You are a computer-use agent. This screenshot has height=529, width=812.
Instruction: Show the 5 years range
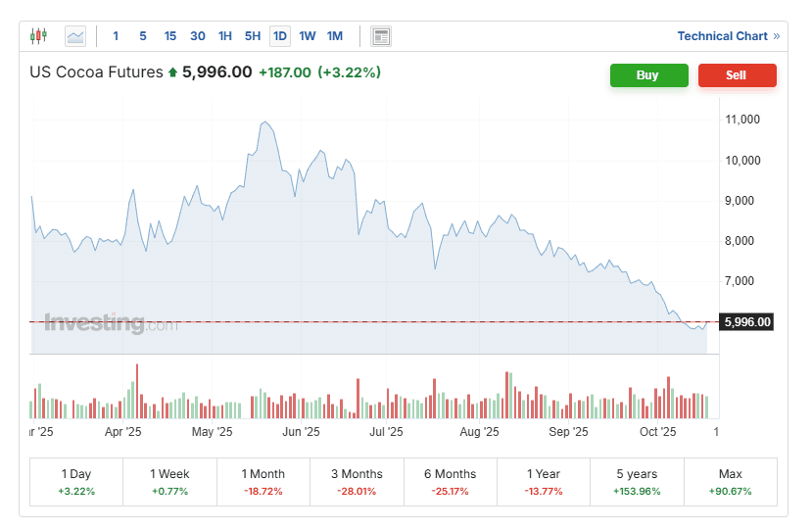pos(637,482)
